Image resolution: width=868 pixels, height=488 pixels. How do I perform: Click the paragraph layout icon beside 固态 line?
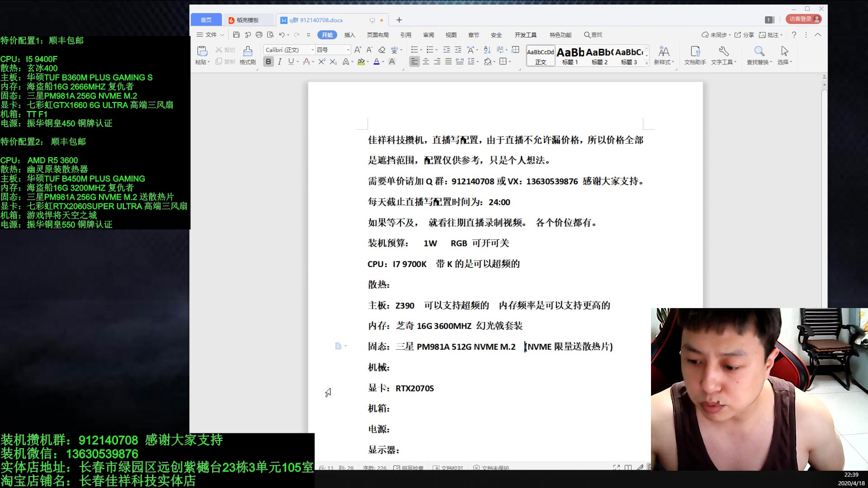pyautogui.click(x=338, y=346)
